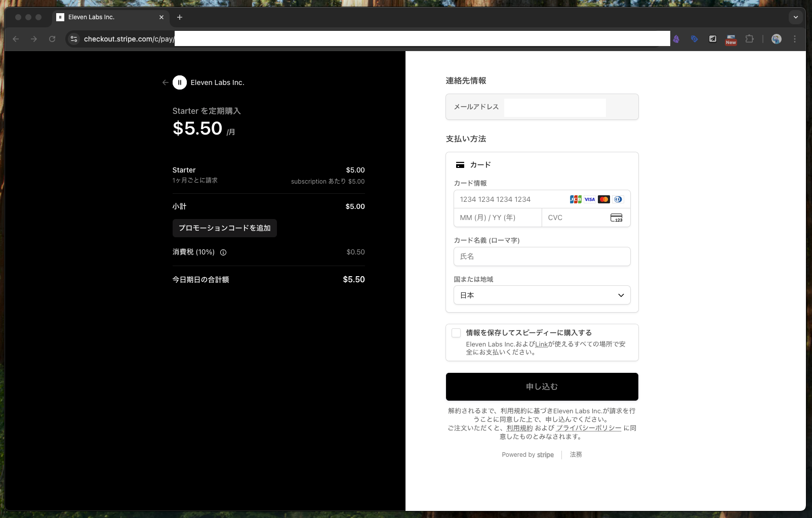
Task: Expand the tab search chevron
Action: click(x=796, y=17)
